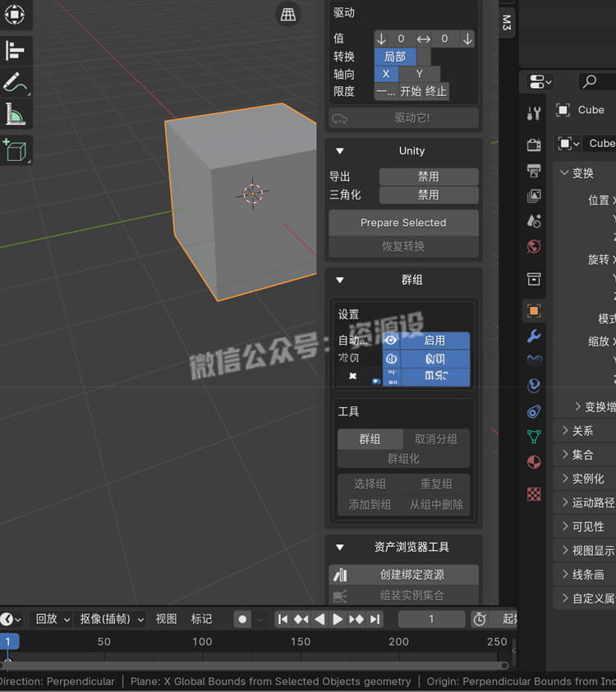Select the Y axis toggle
The width and height of the screenshot is (616, 692).
coord(419,74)
